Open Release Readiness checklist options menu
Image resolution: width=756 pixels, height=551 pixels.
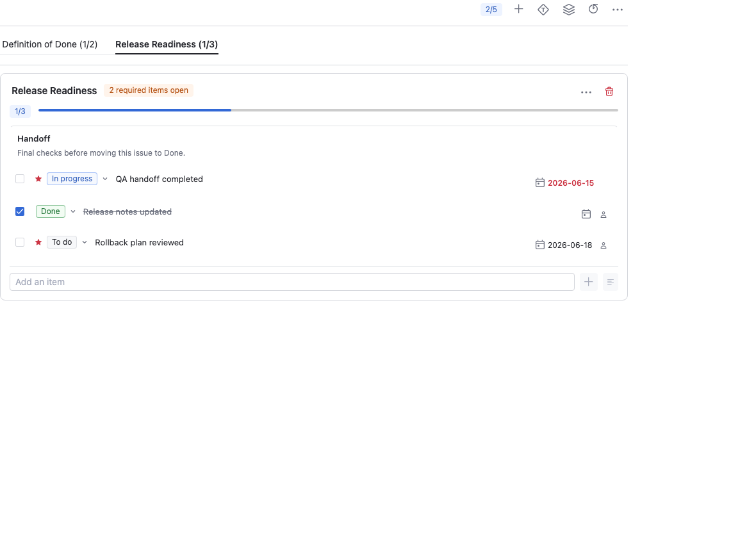[586, 92]
